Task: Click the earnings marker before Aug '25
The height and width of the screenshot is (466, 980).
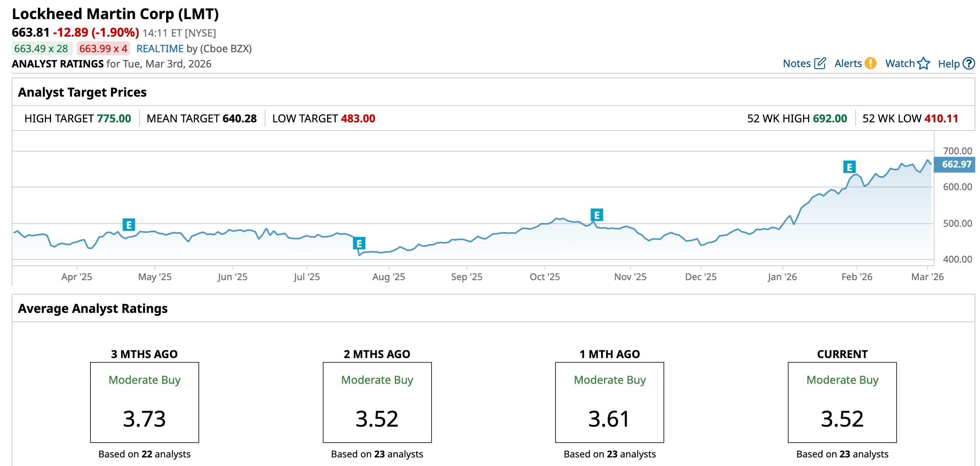Action: (359, 244)
